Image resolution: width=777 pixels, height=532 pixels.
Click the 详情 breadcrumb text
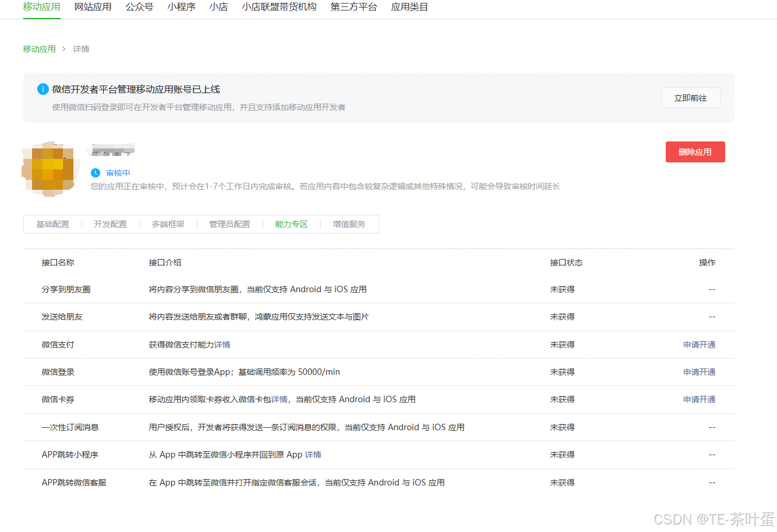coord(81,49)
